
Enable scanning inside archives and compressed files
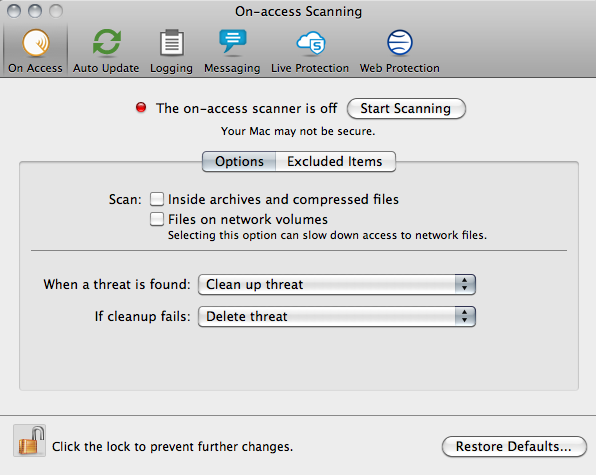(157, 199)
